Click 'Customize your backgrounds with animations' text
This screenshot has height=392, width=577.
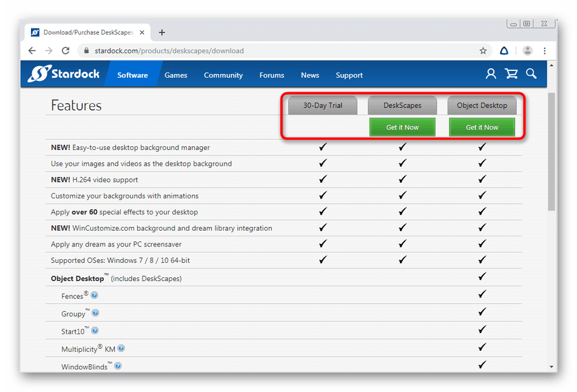[x=125, y=196]
